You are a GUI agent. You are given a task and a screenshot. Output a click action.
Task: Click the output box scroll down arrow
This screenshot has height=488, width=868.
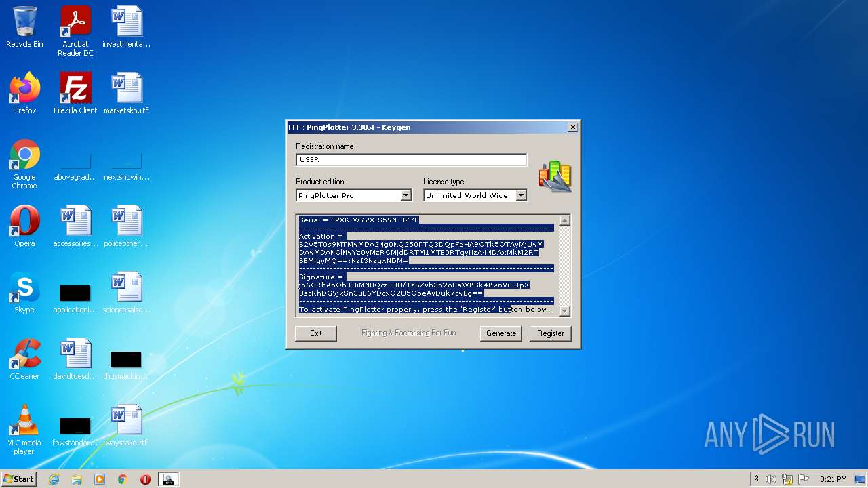(x=565, y=311)
